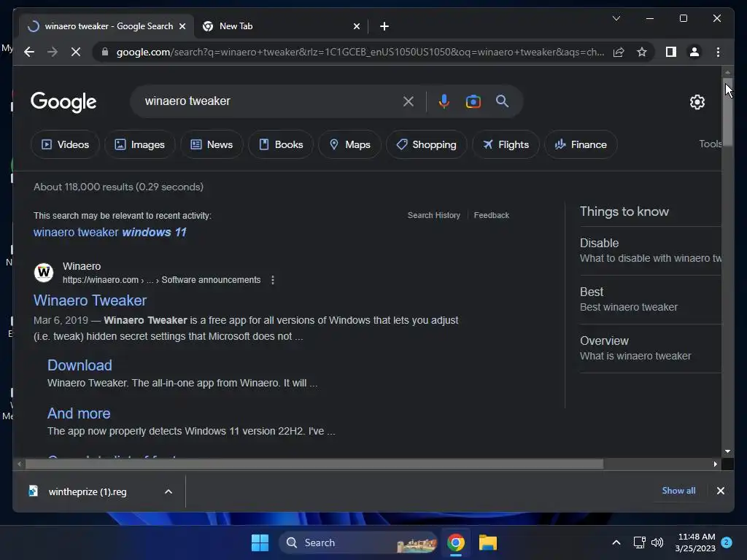The height and width of the screenshot is (560, 747).
Task: Filter results by Images
Action: (x=139, y=145)
